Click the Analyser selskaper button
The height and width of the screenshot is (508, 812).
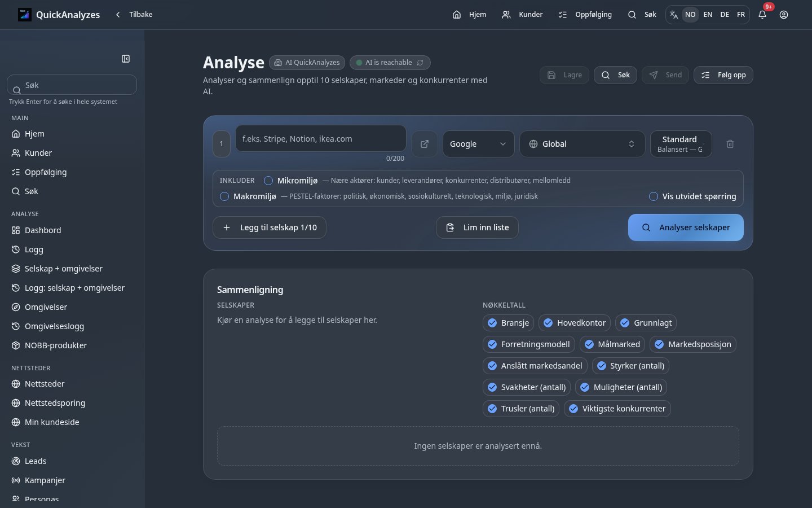click(x=686, y=227)
